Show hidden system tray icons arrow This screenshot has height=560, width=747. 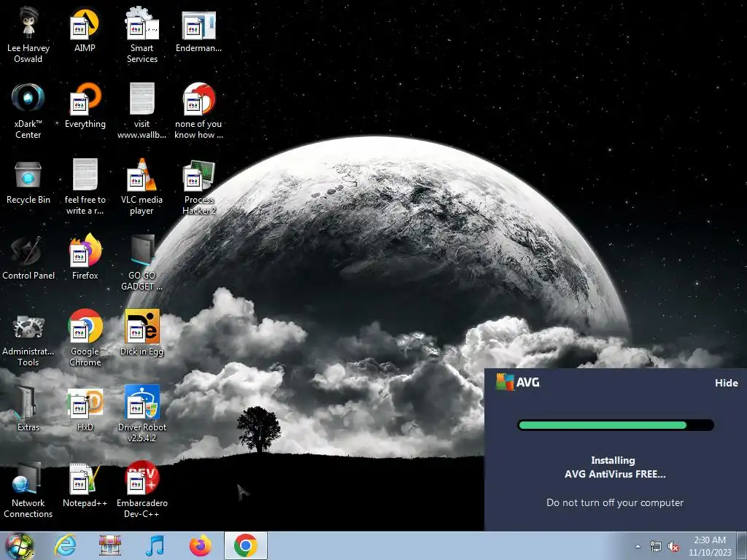[638, 546]
